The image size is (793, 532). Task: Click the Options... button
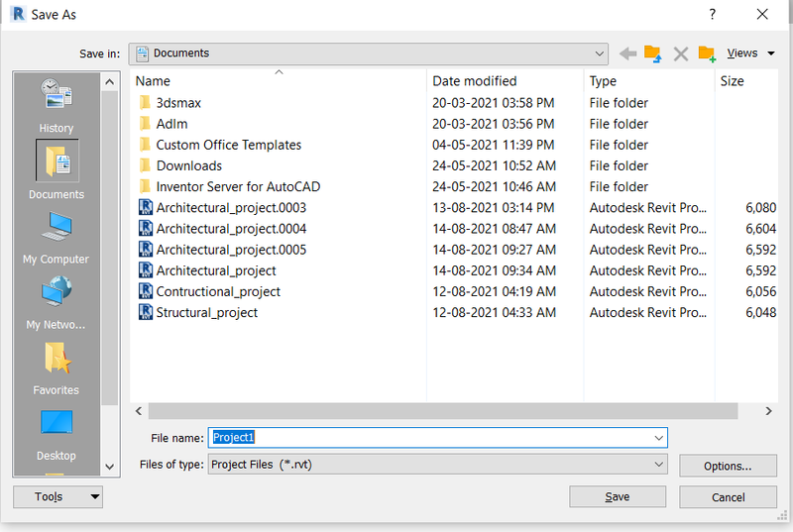pyautogui.click(x=729, y=466)
